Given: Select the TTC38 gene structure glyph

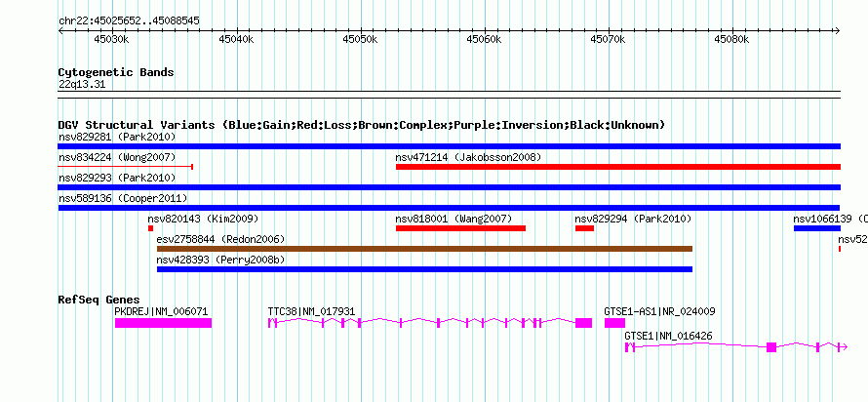Looking at the screenshot, I should (x=430, y=323).
